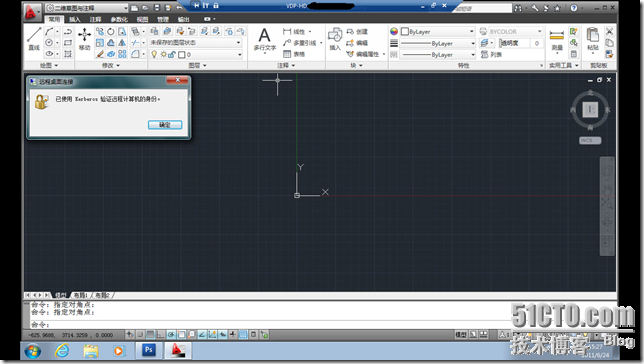Expand the Layers (图层) panel
This screenshot has width=644, height=364.
pos(198,65)
